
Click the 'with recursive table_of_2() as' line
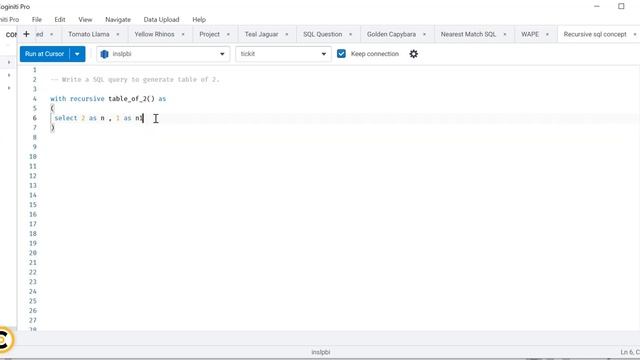108,99
